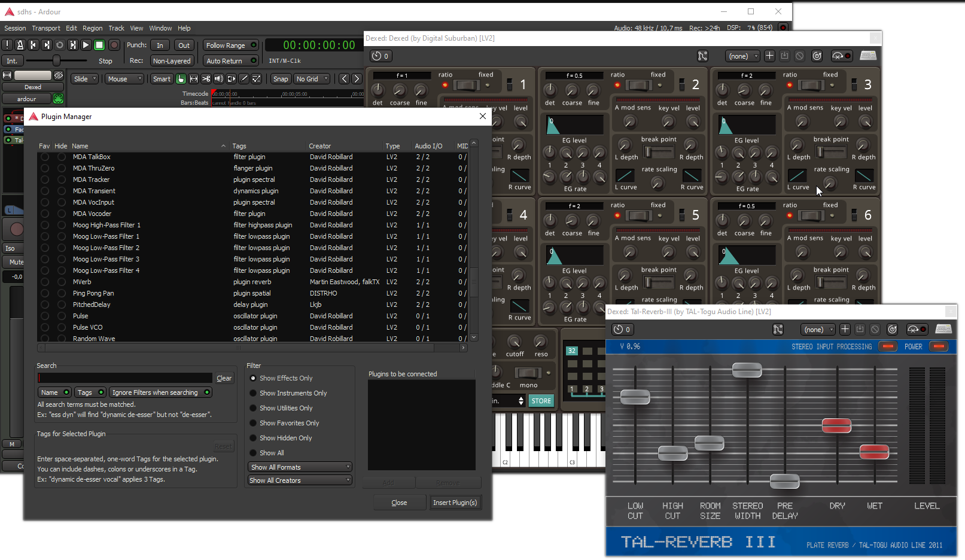Jump to previous edit point arrow

pos(344,79)
